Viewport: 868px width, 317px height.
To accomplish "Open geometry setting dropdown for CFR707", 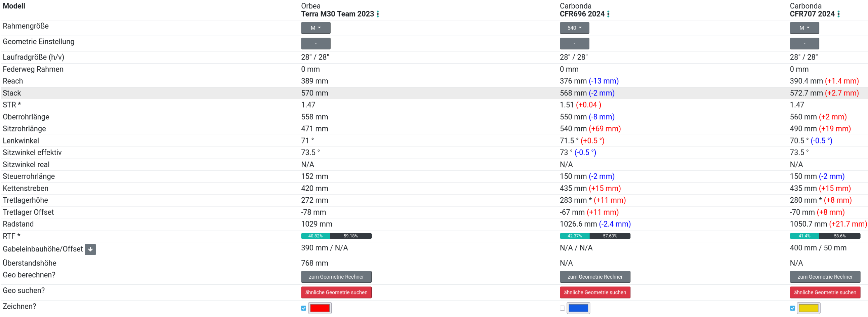I will 804,43.
